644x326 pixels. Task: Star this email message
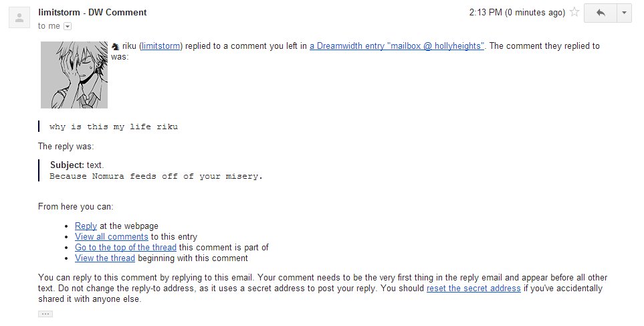574,12
